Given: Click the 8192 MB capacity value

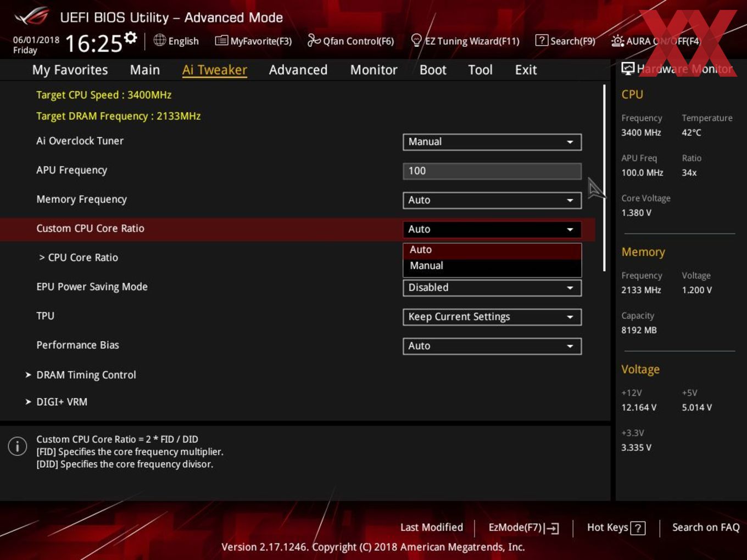Looking at the screenshot, I should click(639, 331).
